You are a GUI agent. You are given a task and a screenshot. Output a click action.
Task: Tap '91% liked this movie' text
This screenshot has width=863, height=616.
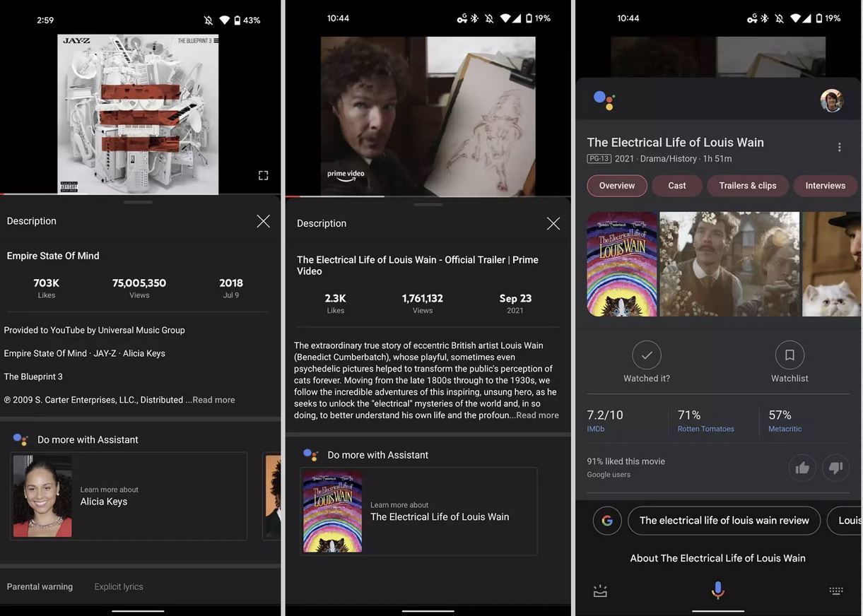pos(626,461)
